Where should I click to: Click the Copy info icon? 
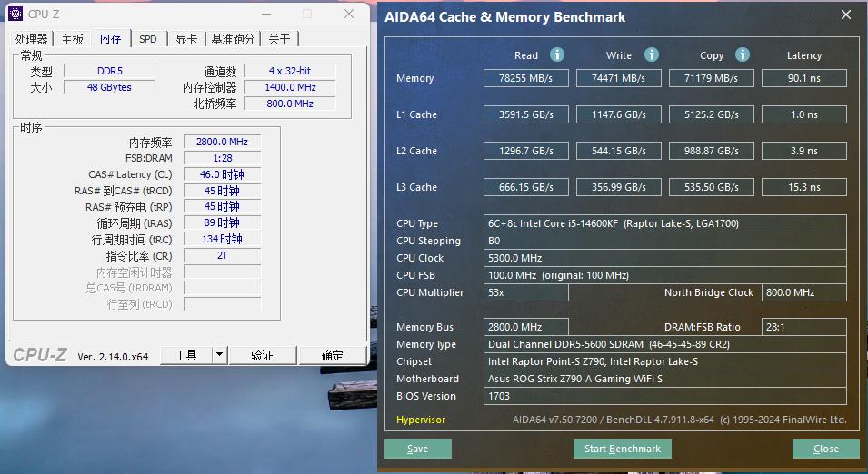coord(743,54)
